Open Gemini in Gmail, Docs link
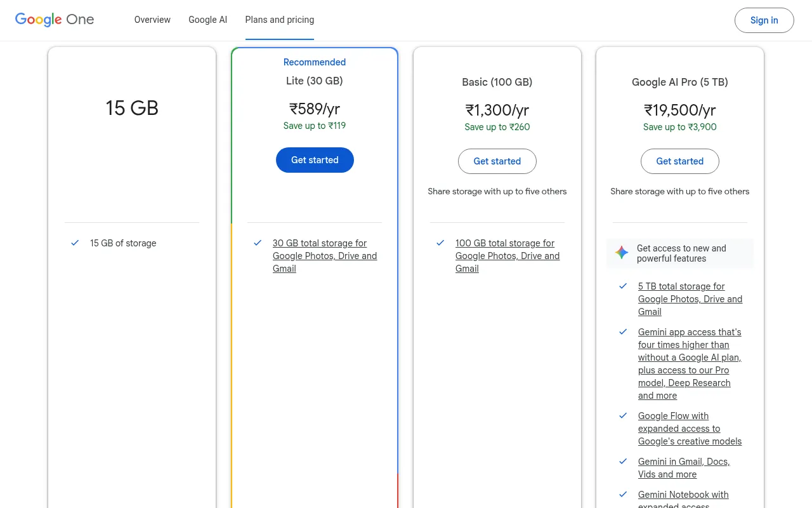This screenshot has width=812, height=508. click(684, 468)
